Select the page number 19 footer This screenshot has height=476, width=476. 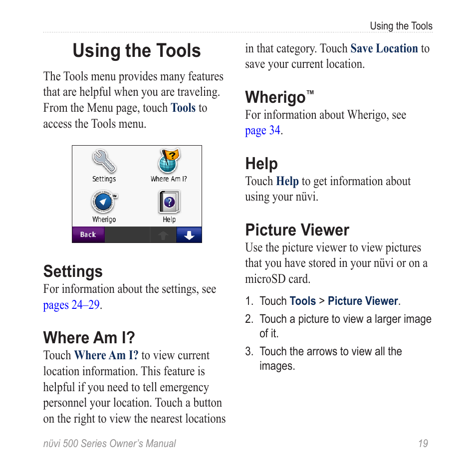point(424,444)
